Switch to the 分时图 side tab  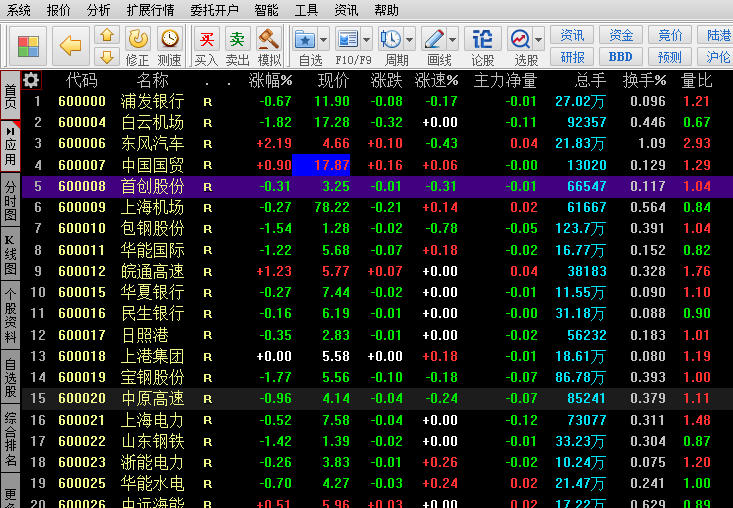10,200
